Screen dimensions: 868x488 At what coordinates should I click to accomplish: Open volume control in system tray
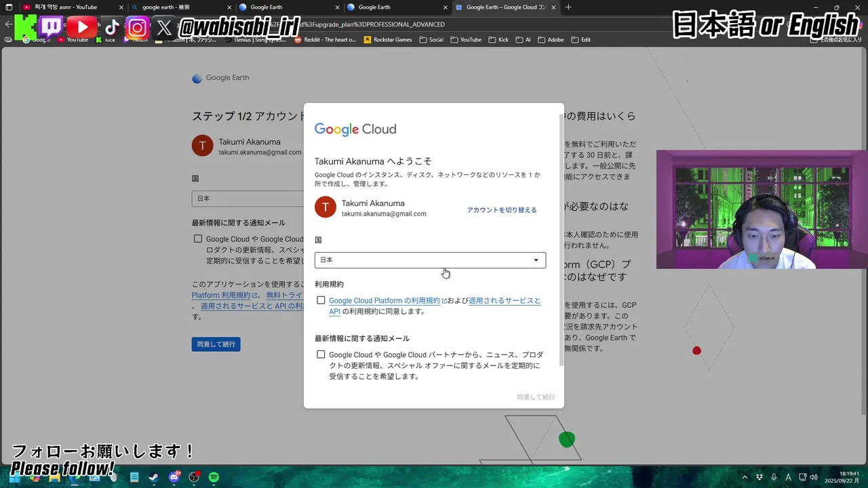(x=813, y=477)
